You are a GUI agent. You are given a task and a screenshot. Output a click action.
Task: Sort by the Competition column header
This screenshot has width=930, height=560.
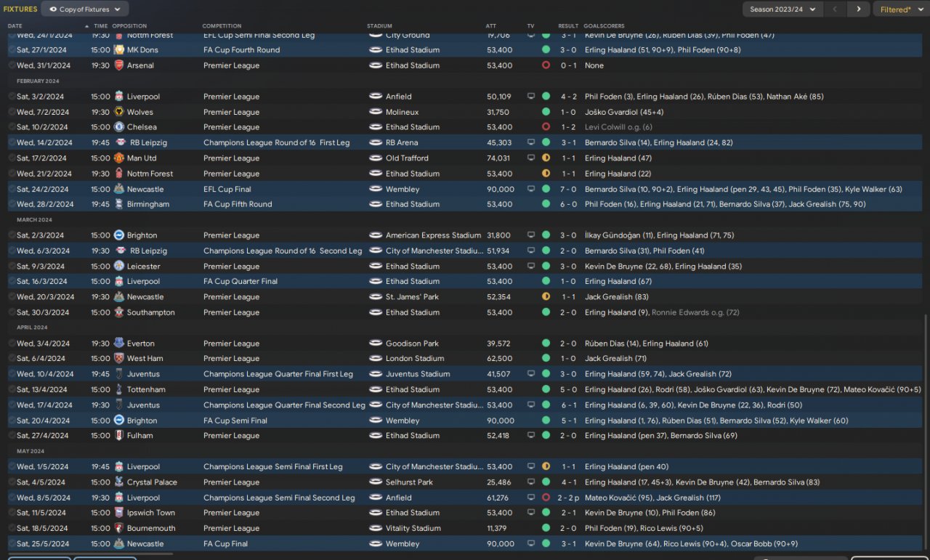(x=222, y=26)
